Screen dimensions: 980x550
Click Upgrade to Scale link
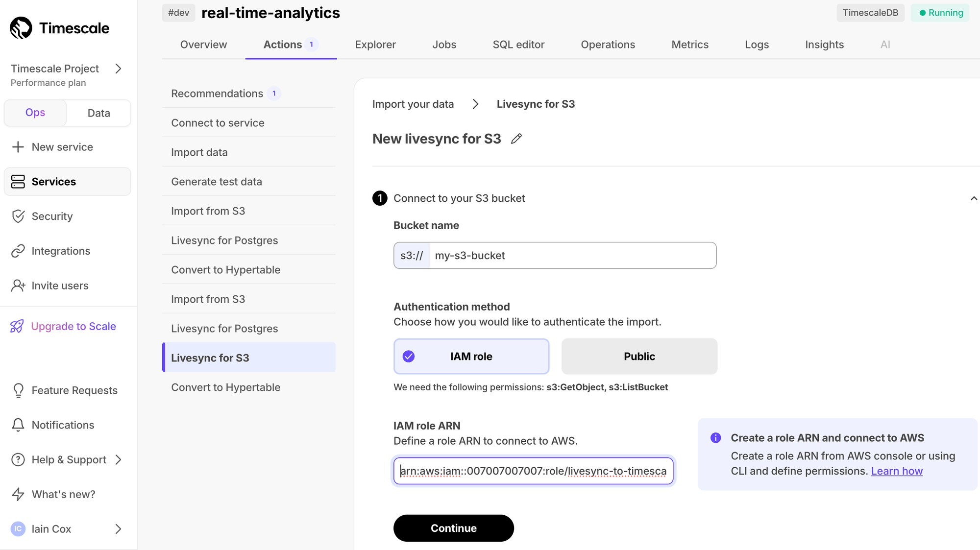point(73,326)
